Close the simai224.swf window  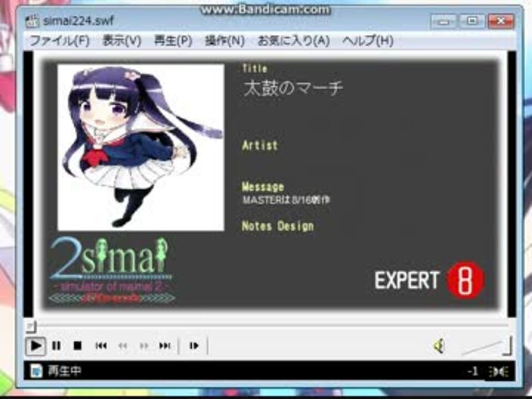(x=501, y=22)
